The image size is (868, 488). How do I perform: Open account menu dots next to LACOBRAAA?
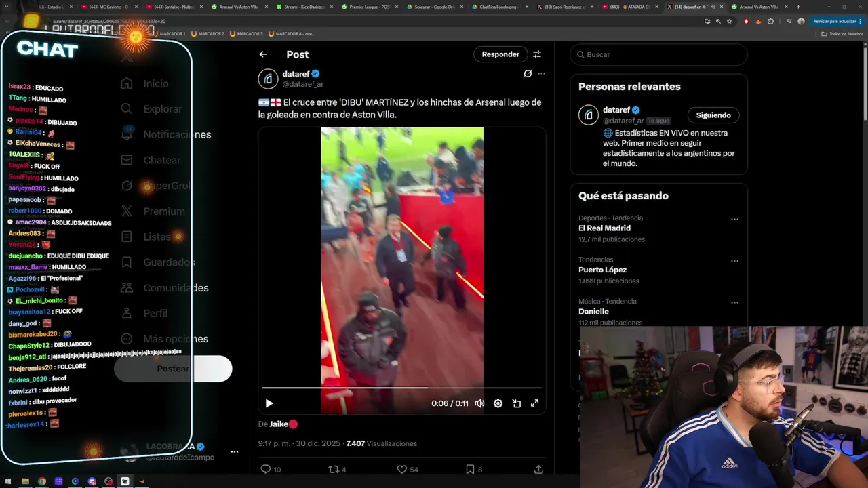point(234,451)
